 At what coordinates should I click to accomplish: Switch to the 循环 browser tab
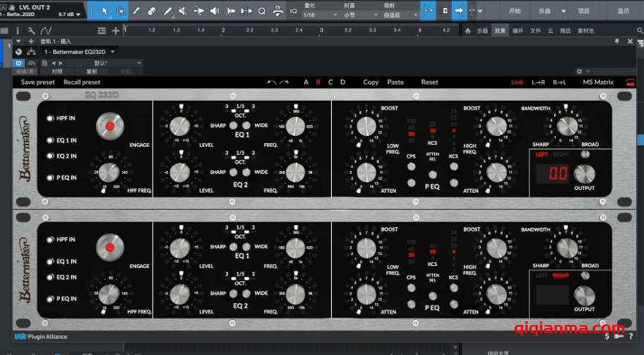point(518,31)
